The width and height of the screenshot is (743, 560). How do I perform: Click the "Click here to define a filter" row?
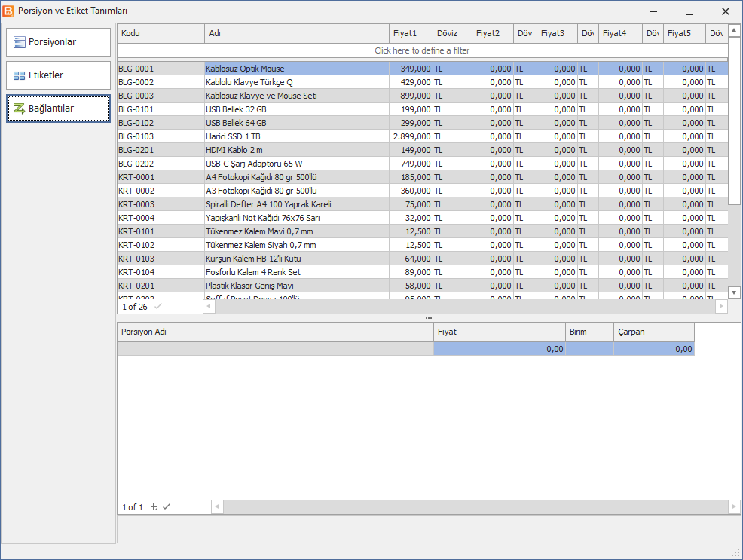422,50
